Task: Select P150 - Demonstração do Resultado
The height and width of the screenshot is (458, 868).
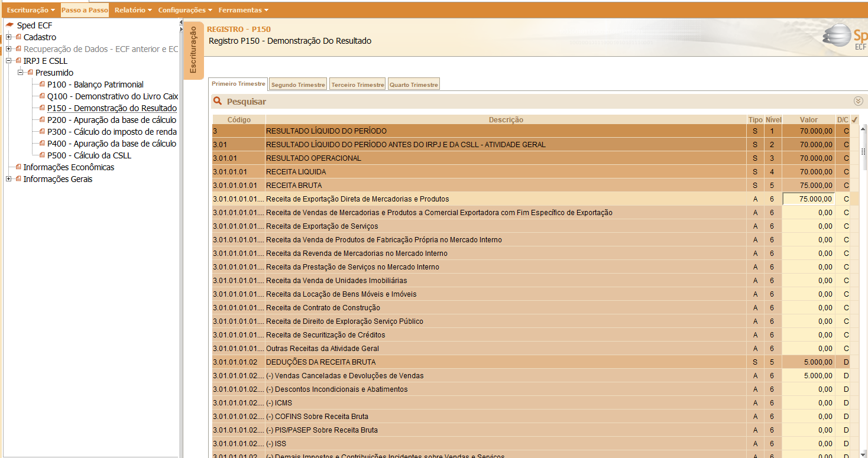Action: 112,108
